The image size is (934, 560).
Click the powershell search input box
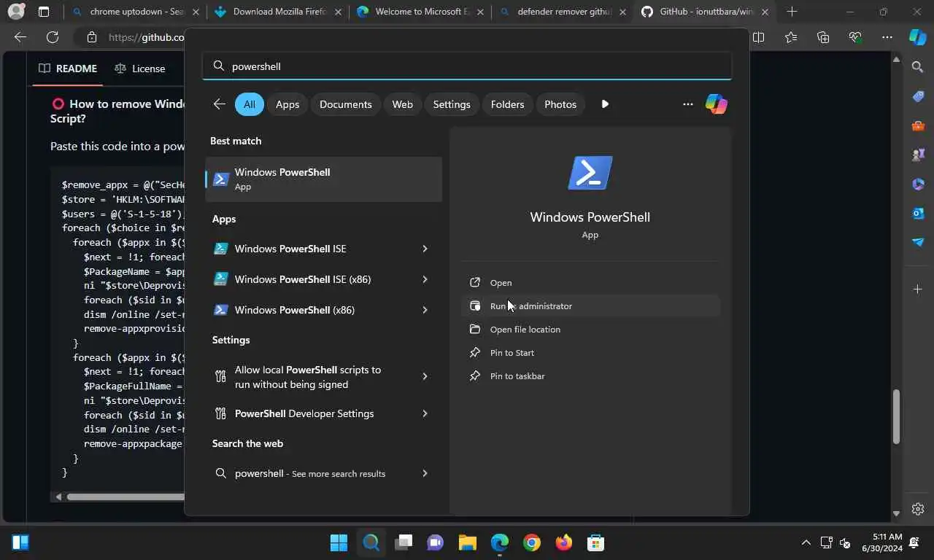467,66
